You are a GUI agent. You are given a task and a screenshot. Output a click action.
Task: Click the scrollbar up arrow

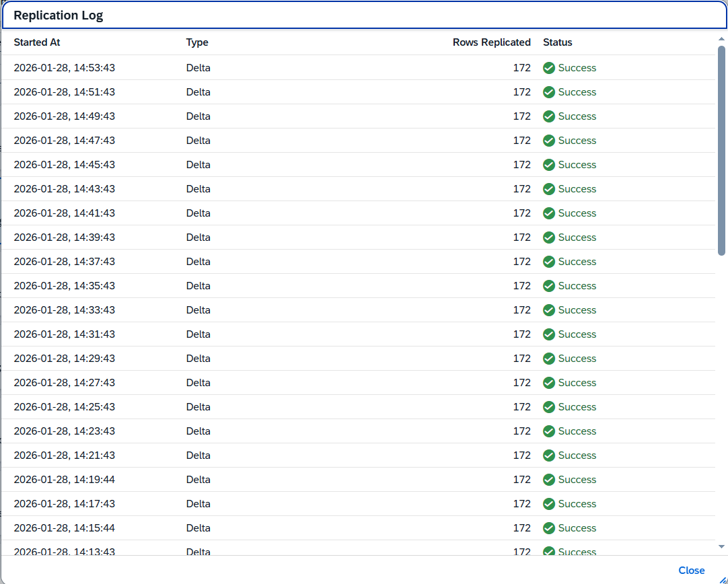721,39
